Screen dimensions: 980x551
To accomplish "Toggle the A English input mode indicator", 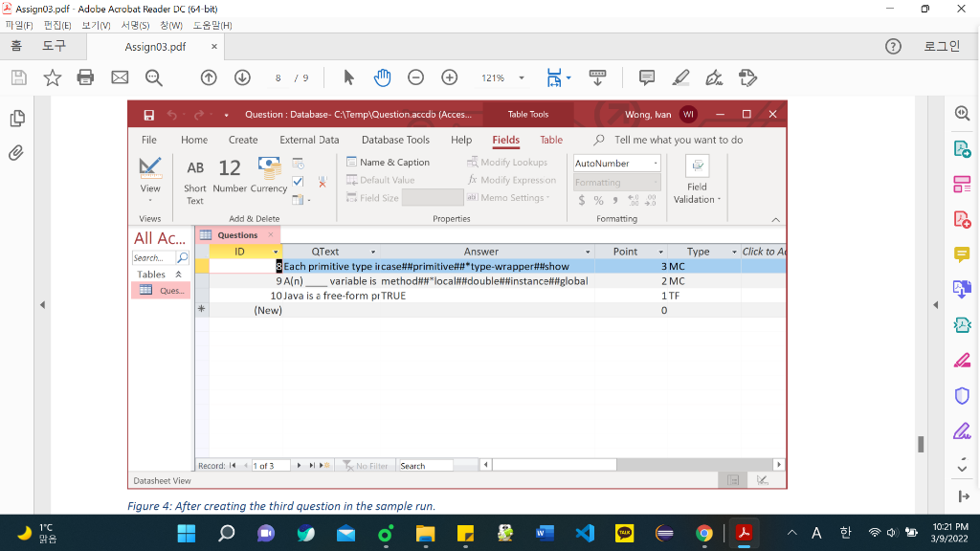I will point(816,533).
